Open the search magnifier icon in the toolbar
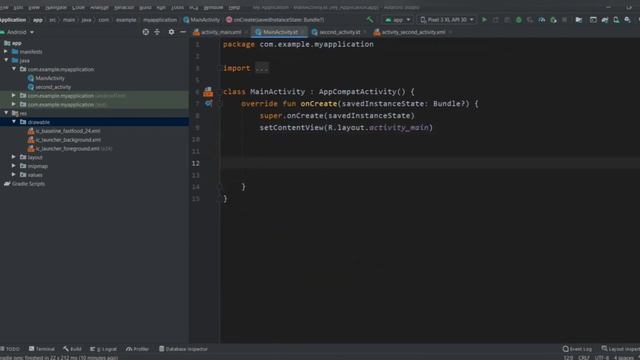This screenshot has width=640, height=360. tap(627, 20)
